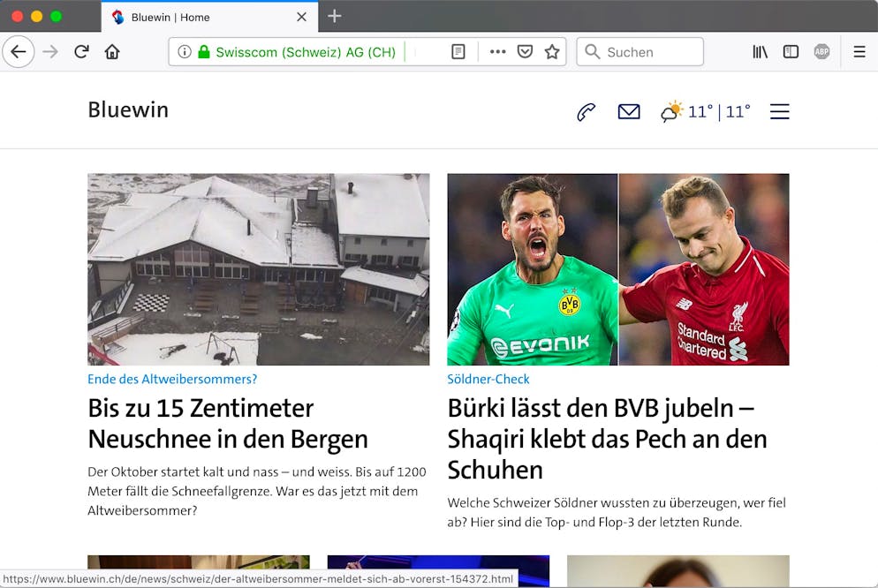The height and width of the screenshot is (588, 878).
Task: Open the Firefox hamburger menu
Action: click(x=859, y=52)
